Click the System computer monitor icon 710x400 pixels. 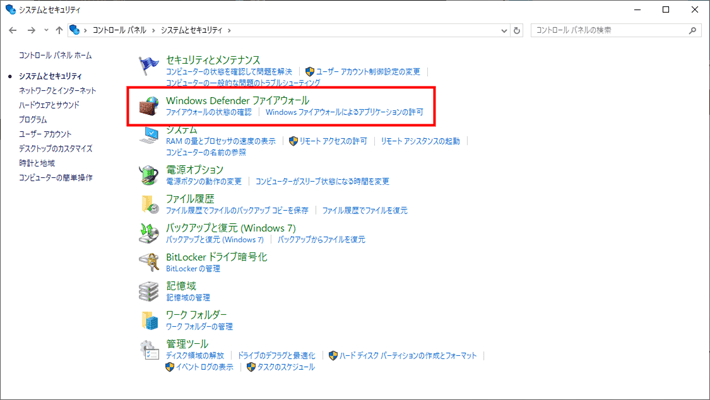(149, 135)
